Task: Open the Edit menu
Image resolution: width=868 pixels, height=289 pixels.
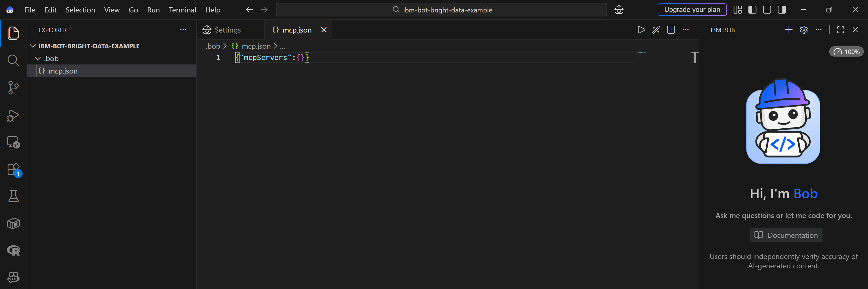Action: tap(50, 10)
